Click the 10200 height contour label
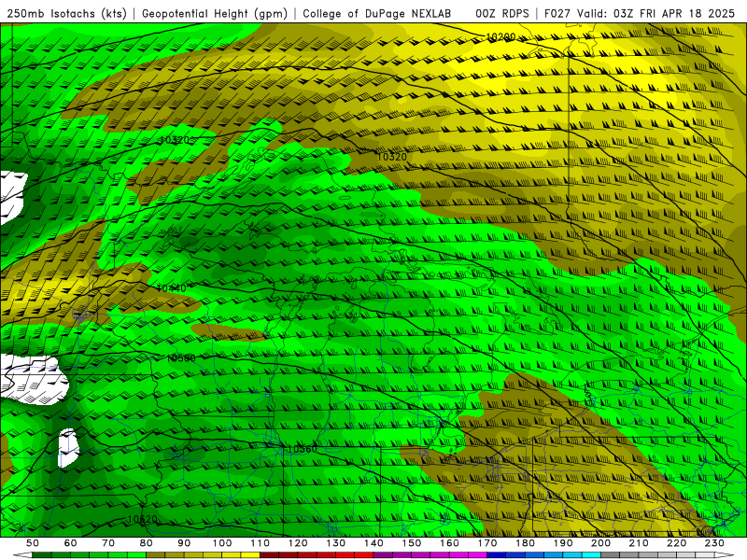 click(x=500, y=36)
